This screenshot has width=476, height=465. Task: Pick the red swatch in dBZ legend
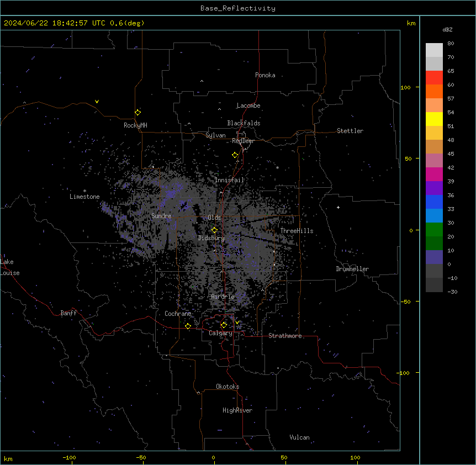[434, 77]
